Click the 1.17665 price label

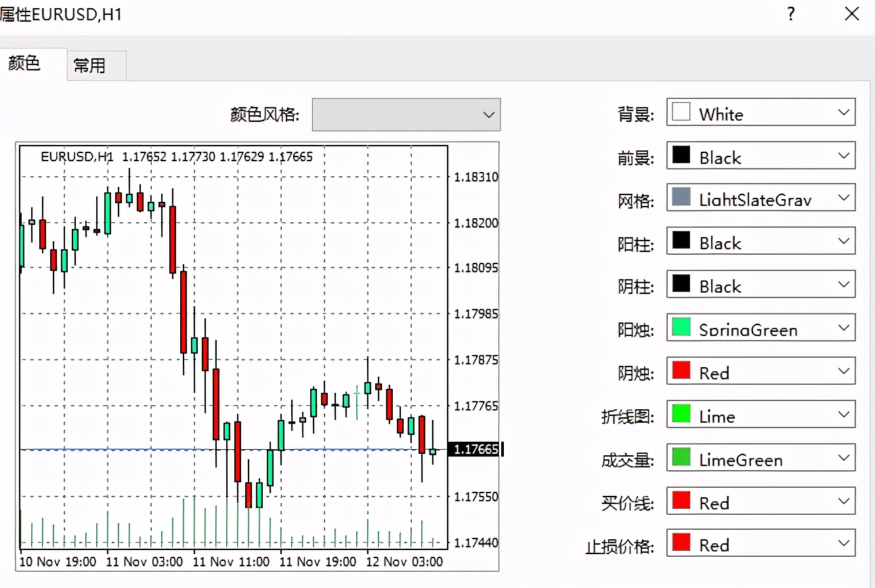point(474,448)
